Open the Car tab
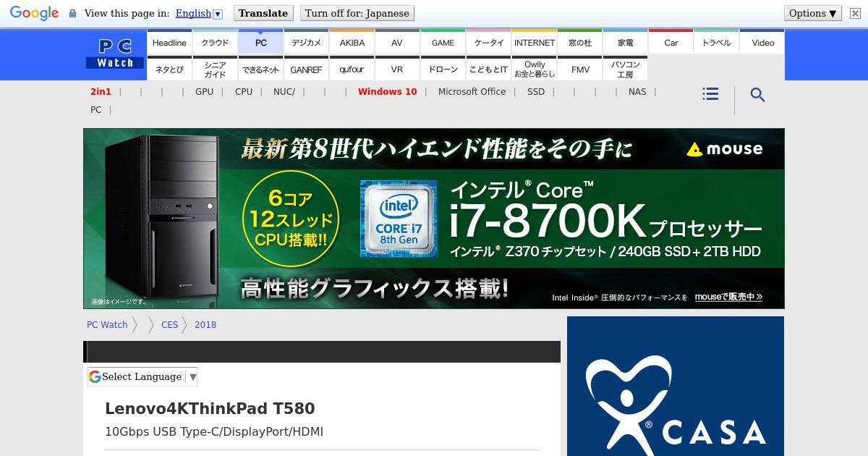The image size is (868, 456). pos(671,42)
